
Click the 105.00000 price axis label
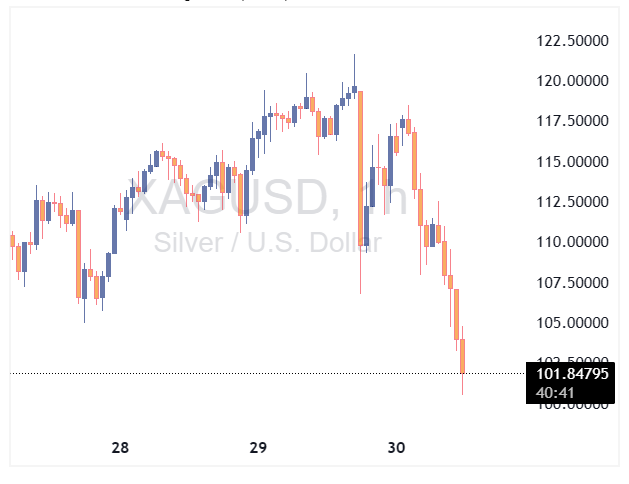567,322
